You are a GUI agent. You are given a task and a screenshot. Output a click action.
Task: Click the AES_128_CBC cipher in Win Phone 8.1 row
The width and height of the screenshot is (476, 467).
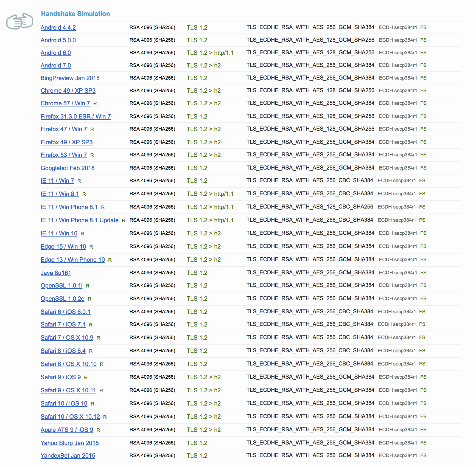click(x=310, y=207)
